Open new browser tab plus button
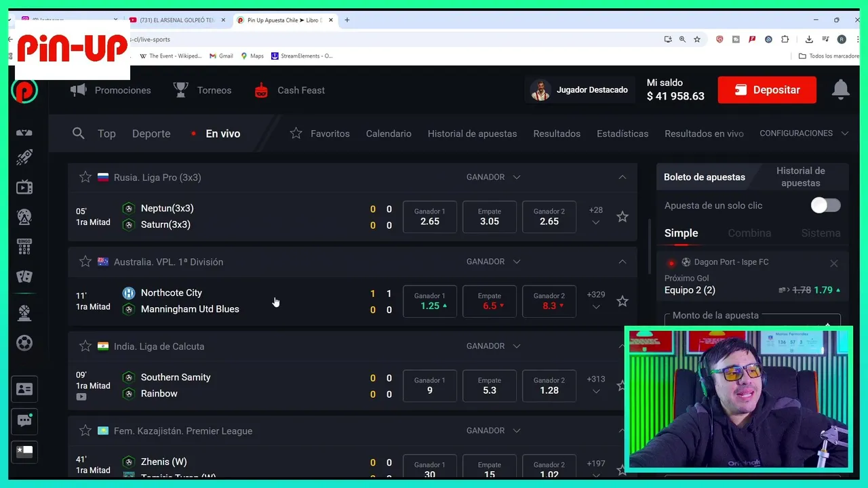 click(347, 20)
